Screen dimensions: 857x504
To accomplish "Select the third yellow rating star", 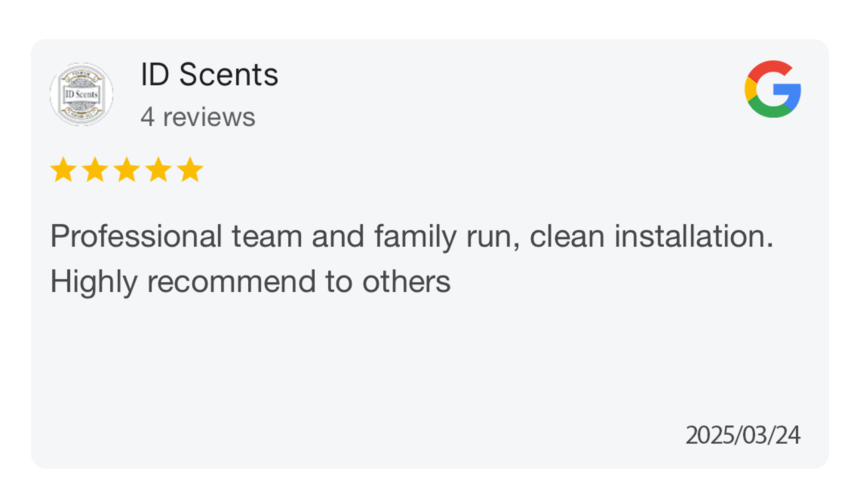I will click(127, 170).
